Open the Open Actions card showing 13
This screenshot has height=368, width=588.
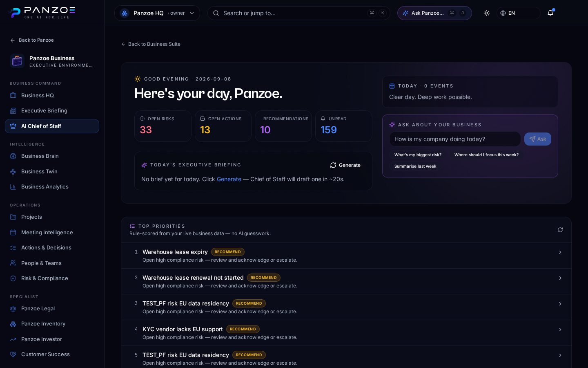coord(223,126)
